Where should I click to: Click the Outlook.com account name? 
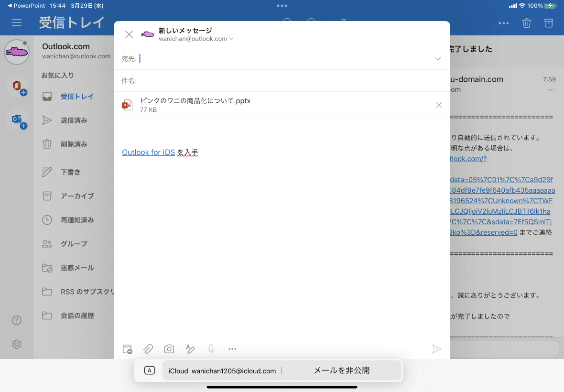coord(66,46)
